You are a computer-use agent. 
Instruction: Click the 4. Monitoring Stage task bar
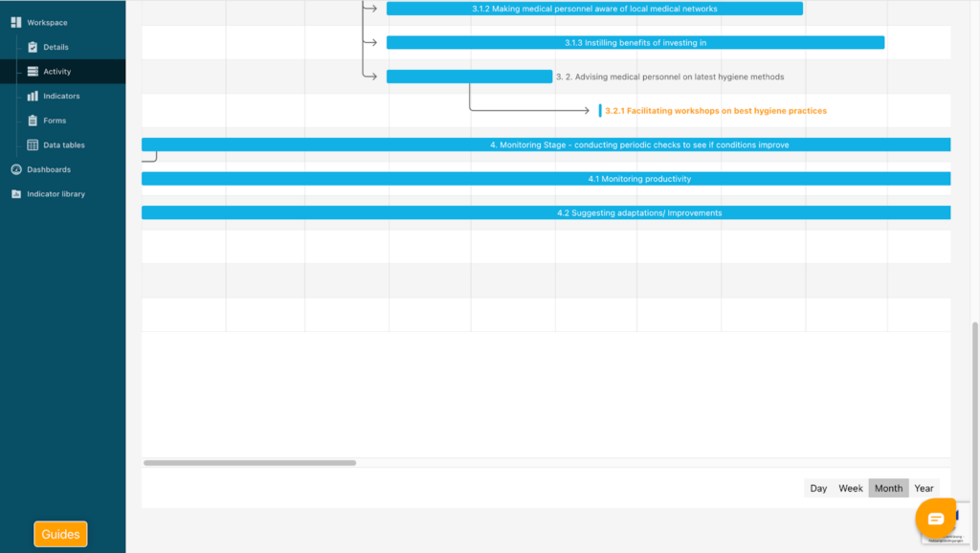(546, 144)
